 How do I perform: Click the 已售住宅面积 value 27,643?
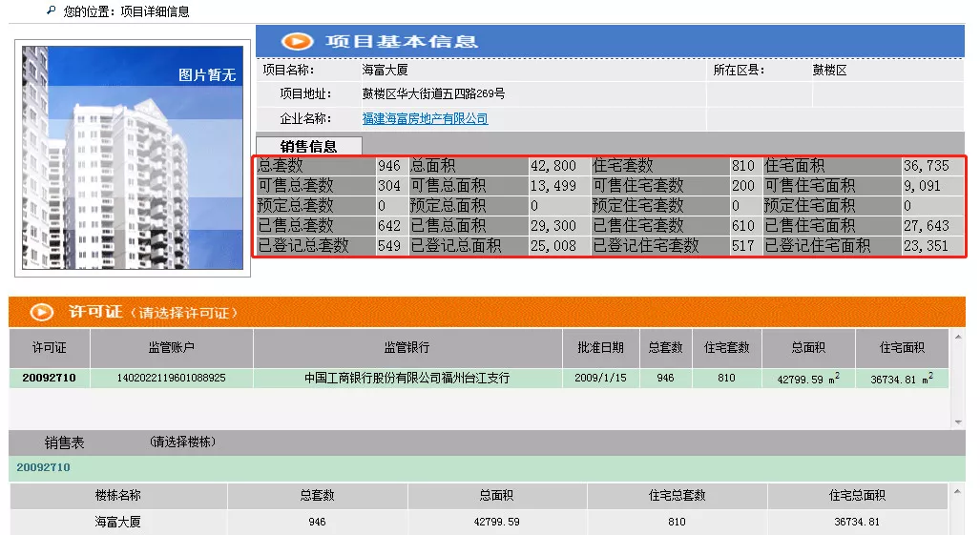[927, 225]
